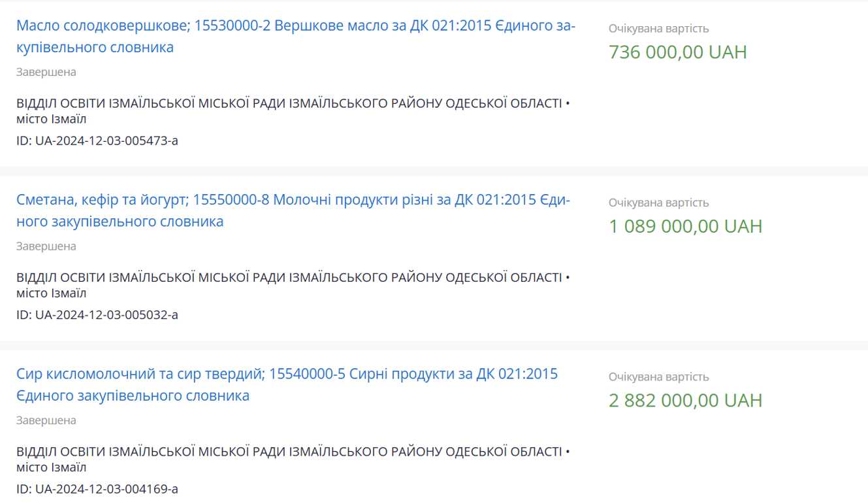This screenshot has height=502, width=868.
Task: Click Очікувана вартість label above 2 882 000,00
Action: click(x=658, y=377)
